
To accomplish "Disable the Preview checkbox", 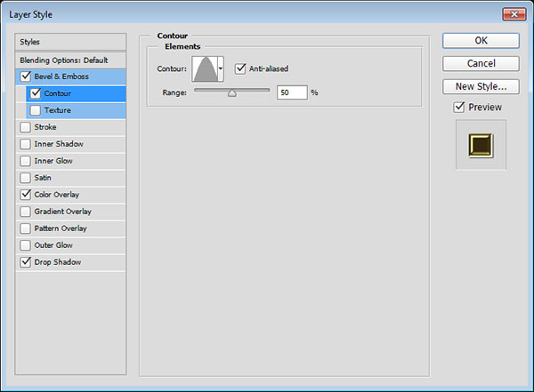I will [458, 108].
